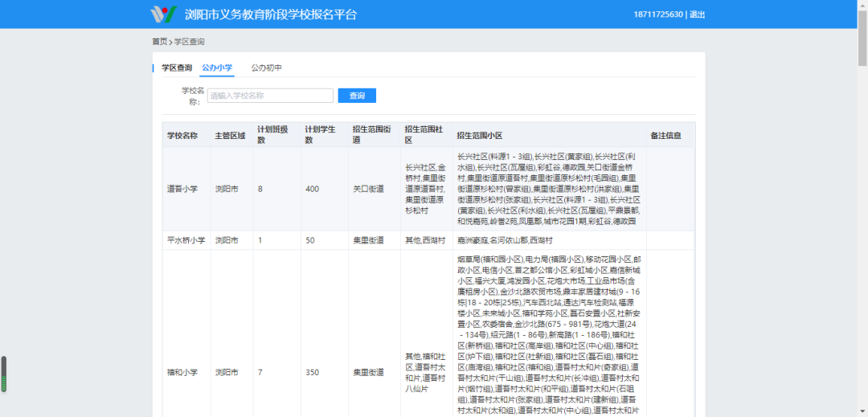Click 翡洲豪庭,名河依山郡,西湖村 cell
Viewport: 868px width, 417px height.
(505, 240)
